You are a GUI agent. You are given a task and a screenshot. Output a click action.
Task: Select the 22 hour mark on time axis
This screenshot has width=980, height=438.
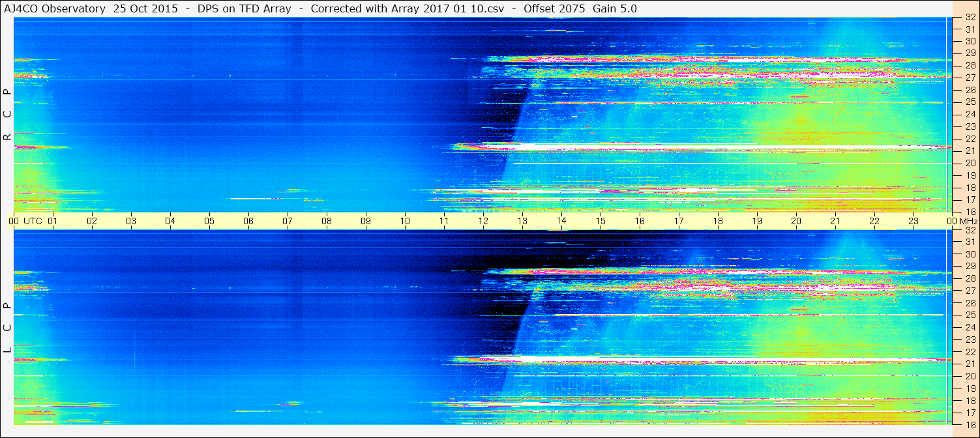874,221
